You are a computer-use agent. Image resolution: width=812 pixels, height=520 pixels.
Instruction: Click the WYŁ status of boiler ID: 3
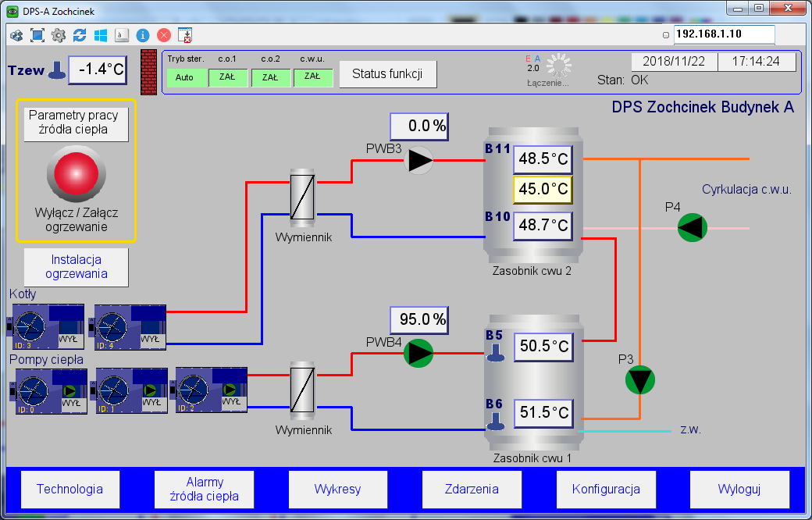pos(69,340)
